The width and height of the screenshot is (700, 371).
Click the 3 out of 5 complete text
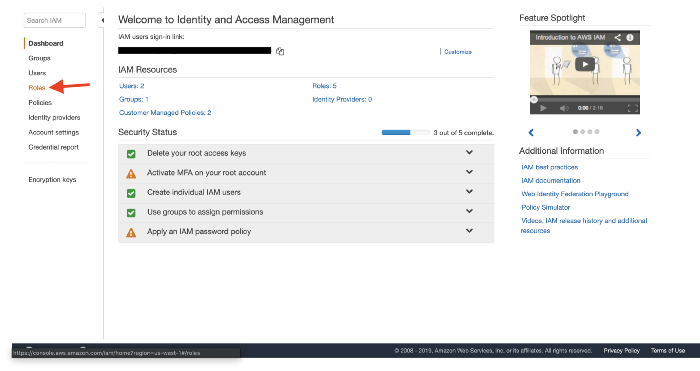point(463,133)
